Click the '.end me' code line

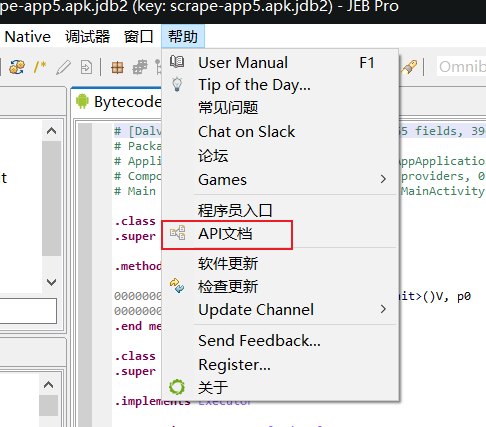[138, 326]
